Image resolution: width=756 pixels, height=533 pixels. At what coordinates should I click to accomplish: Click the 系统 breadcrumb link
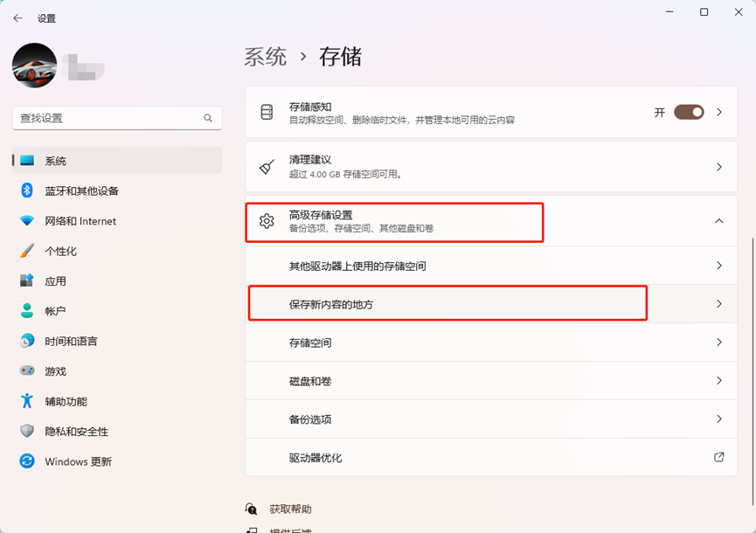click(x=266, y=57)
